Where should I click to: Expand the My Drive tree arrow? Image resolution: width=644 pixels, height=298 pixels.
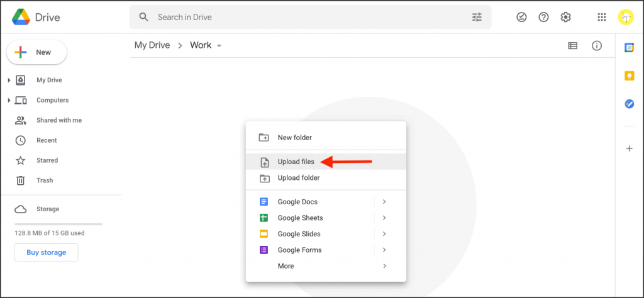[9, 80]
